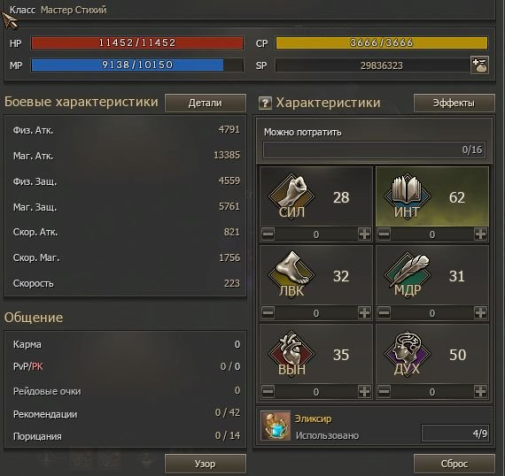Image resolution: width=505 pixels, height=476 pixels.
Task: Select the ИНТ open book icon
Action: (x=407, y=195)
